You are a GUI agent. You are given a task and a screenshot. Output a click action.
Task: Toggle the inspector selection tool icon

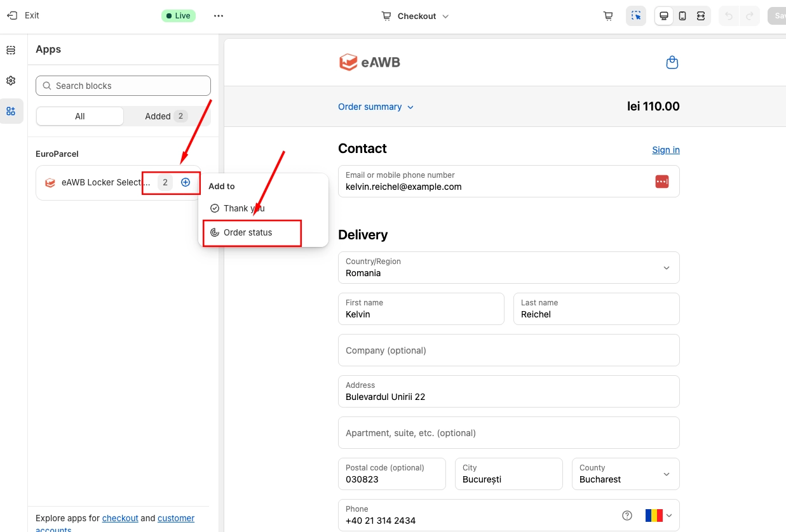[636, 16]
